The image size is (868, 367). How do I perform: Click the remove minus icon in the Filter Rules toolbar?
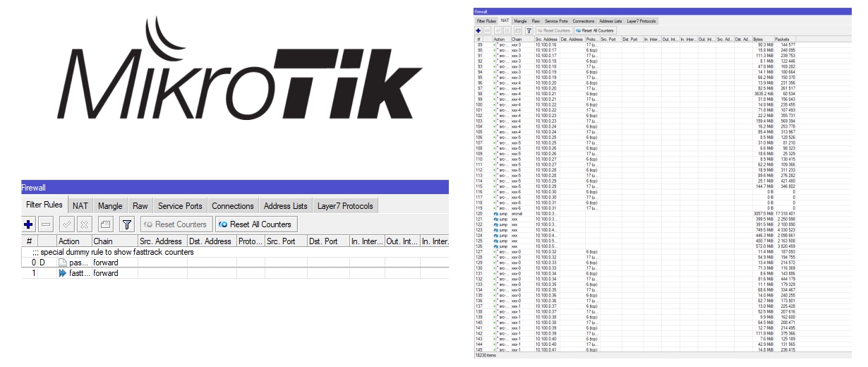tap(46, 224)
